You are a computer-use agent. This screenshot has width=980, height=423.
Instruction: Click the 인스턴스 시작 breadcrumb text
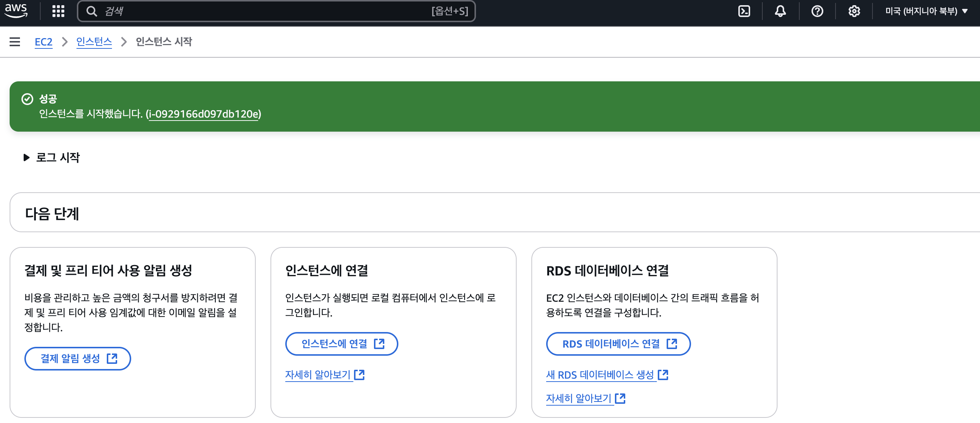point(164,41)
